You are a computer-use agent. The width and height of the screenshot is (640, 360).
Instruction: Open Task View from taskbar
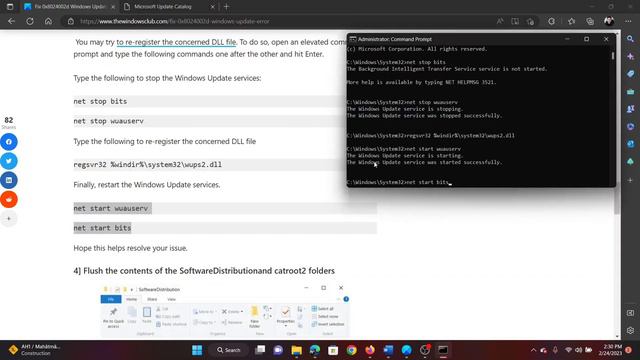260,350
